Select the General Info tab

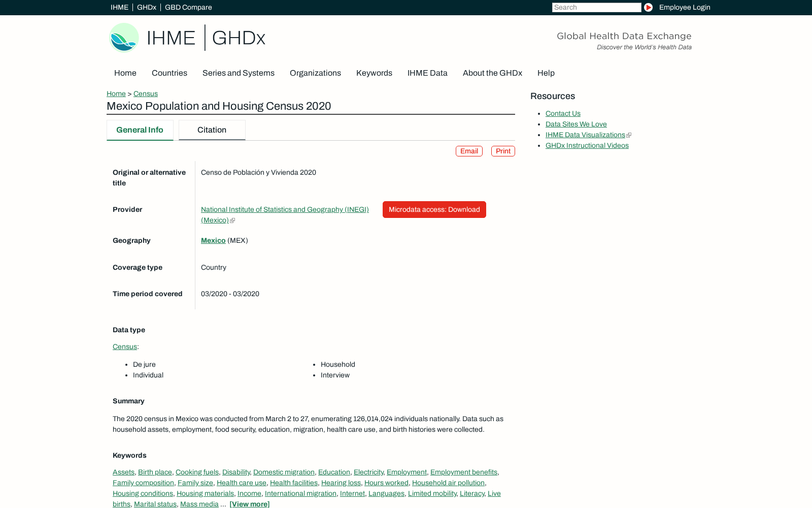click(x=140, y=130)
